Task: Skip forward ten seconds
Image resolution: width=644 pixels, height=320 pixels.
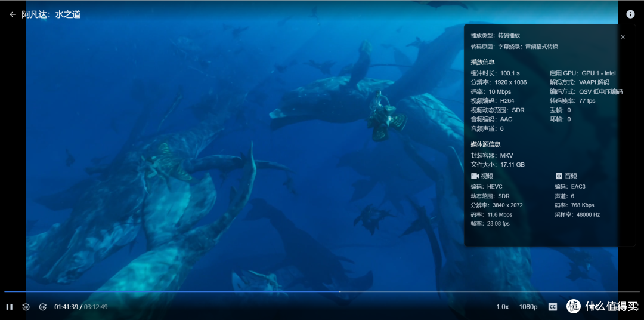Action: coord(43,307)
